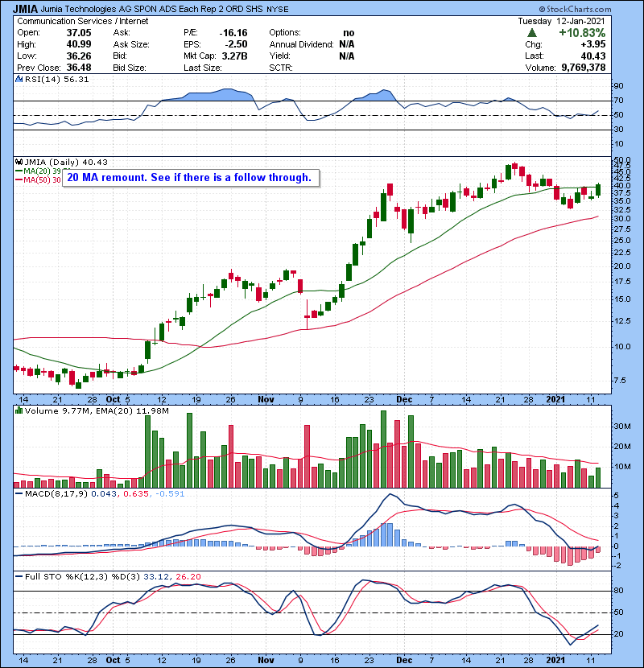
Task: Click the date Tuesday 12-Jan-2021
Action: [561, 21]
